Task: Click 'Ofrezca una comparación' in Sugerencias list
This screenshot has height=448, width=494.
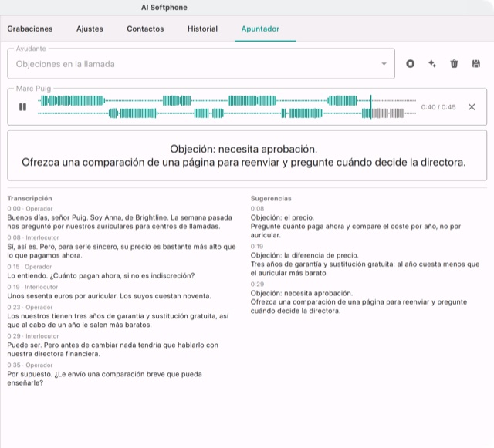Action: (359, 306)
